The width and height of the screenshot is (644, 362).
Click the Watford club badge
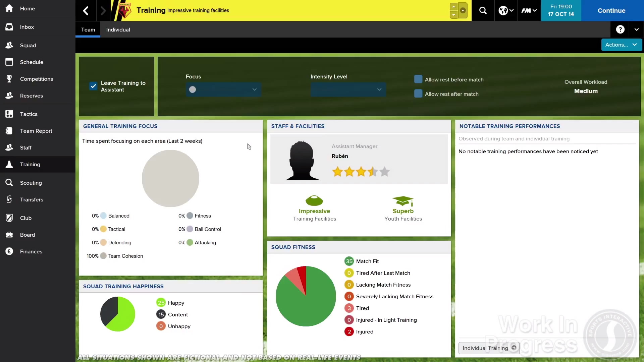[x=124, y=11]
